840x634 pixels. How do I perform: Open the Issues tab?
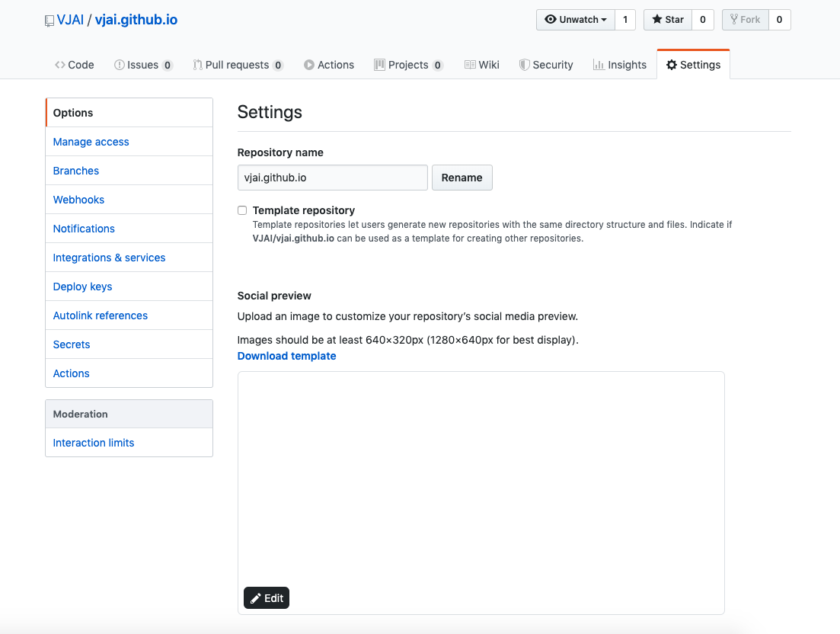pos(144,65)
